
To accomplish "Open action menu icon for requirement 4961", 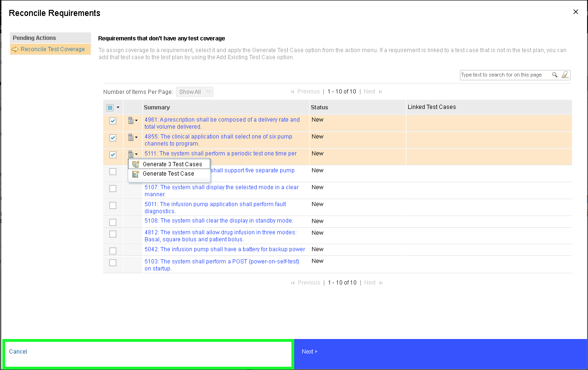I will pyautogui.click(x=132, y=121).
